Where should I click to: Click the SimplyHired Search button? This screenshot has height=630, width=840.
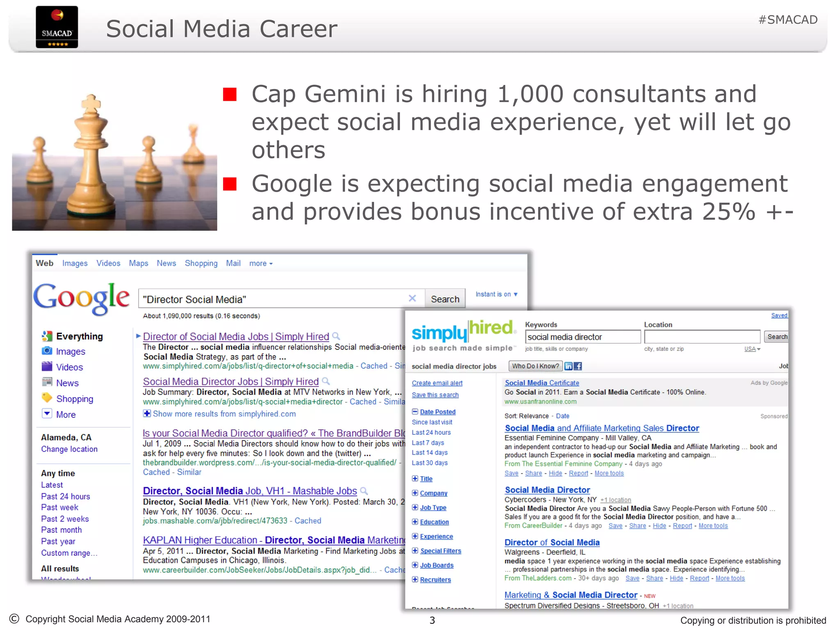[776, 337]
